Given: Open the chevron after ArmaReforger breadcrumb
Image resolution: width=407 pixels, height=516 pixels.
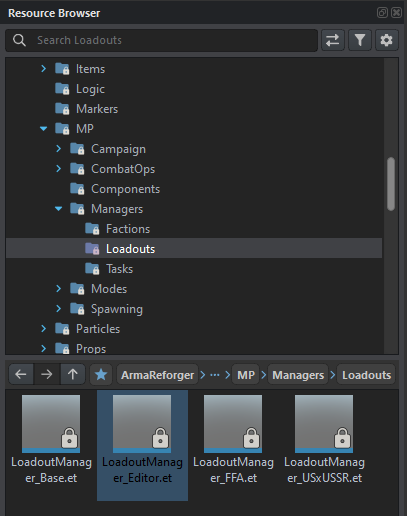Looking at the screenshot, I should click(203, 375).
